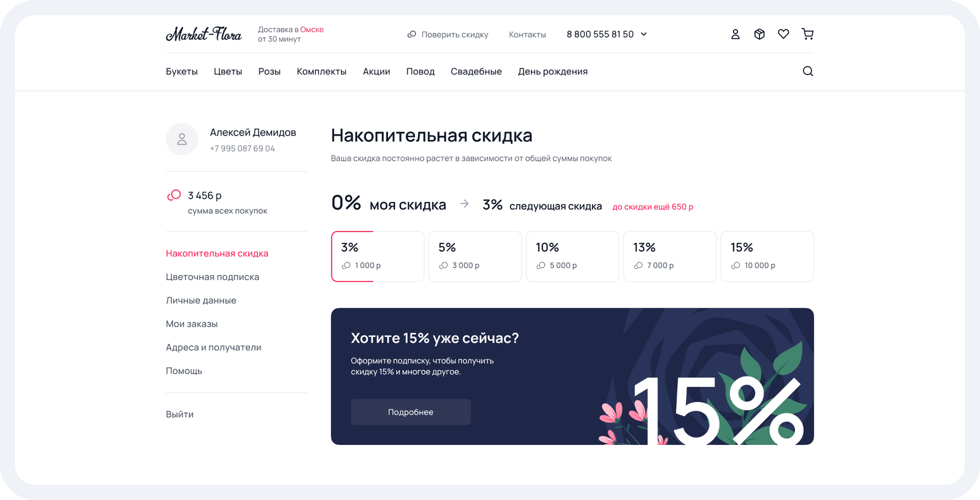The height and width of the screenshot is (500, 980).
Task: Click the user avatar placeholder
Action: pos(182,139)
